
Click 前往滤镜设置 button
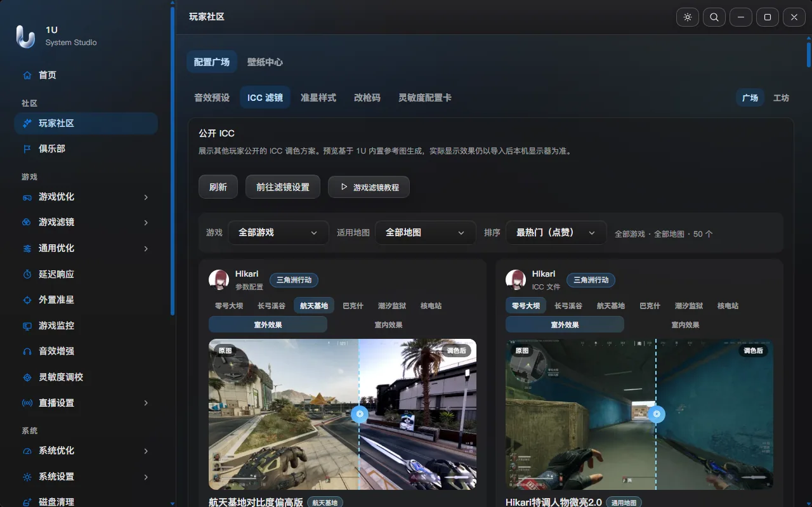(x=283, y=187)
